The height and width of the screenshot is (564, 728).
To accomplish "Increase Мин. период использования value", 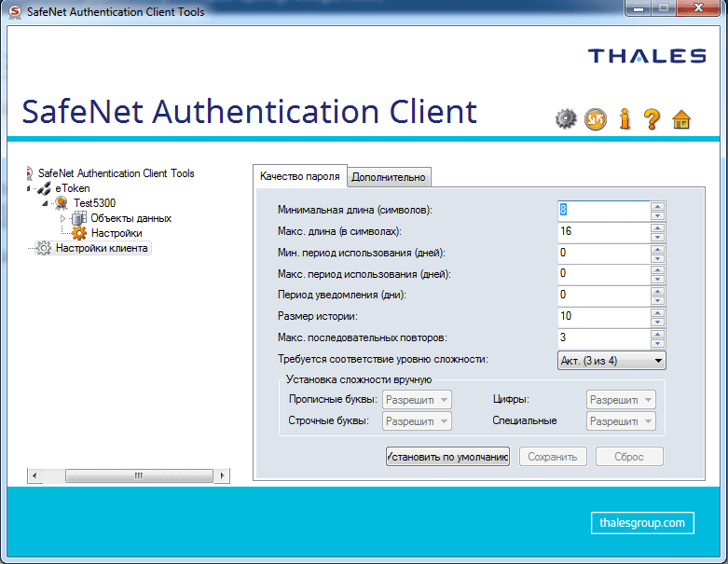I will tap(657, 249).
